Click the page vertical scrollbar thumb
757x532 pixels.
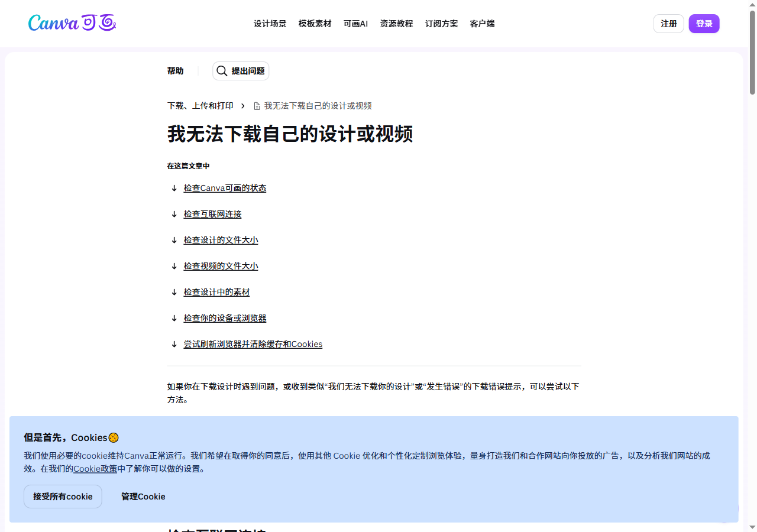(x=752, y=52)
